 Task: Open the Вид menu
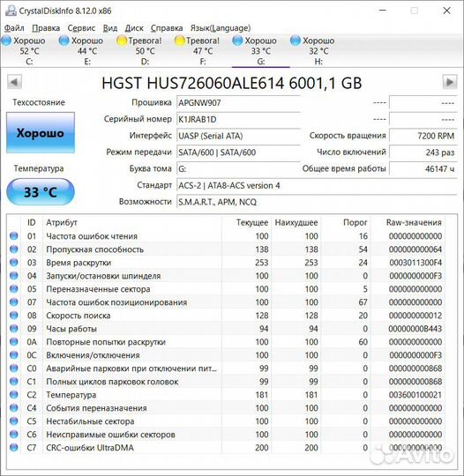pyautogui.click(x=110, y=28)
